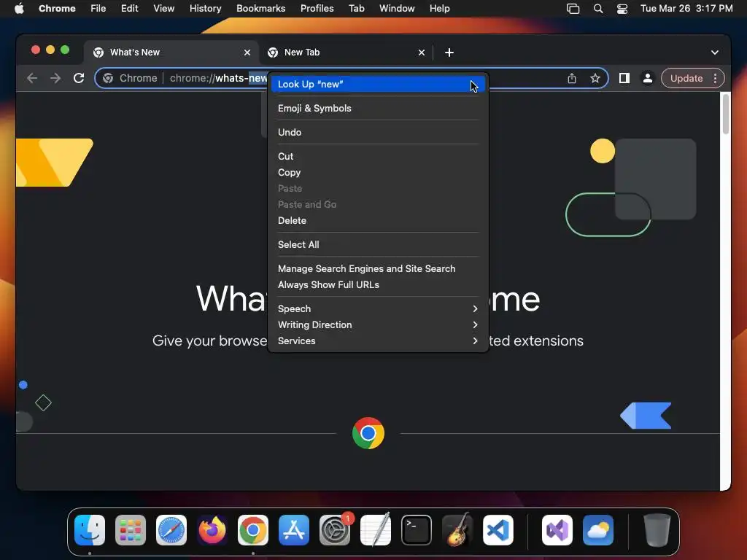Open the View menu
Viewport: 747px width, 560px height.
pyautogui.click(x=164, y=9)
